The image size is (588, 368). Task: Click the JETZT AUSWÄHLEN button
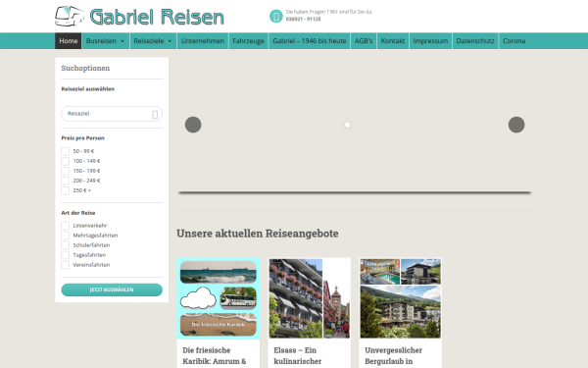(112, 289)
